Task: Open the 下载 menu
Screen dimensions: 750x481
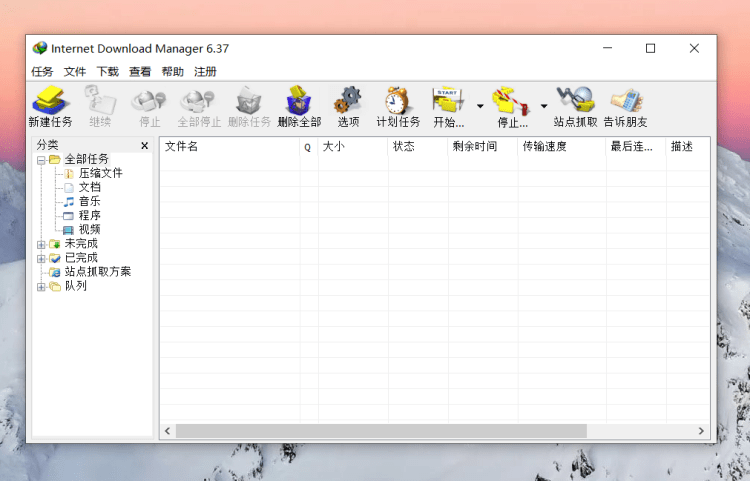Action: click(108, 72)
